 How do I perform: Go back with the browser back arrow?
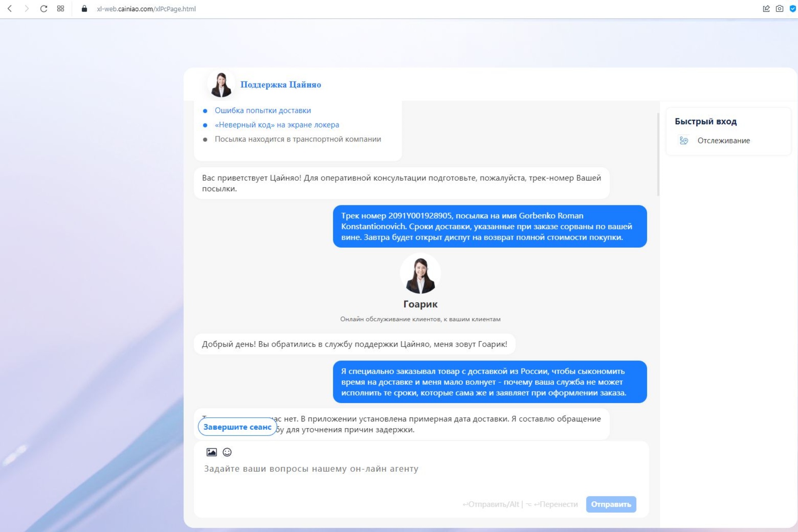coord(10,9)
